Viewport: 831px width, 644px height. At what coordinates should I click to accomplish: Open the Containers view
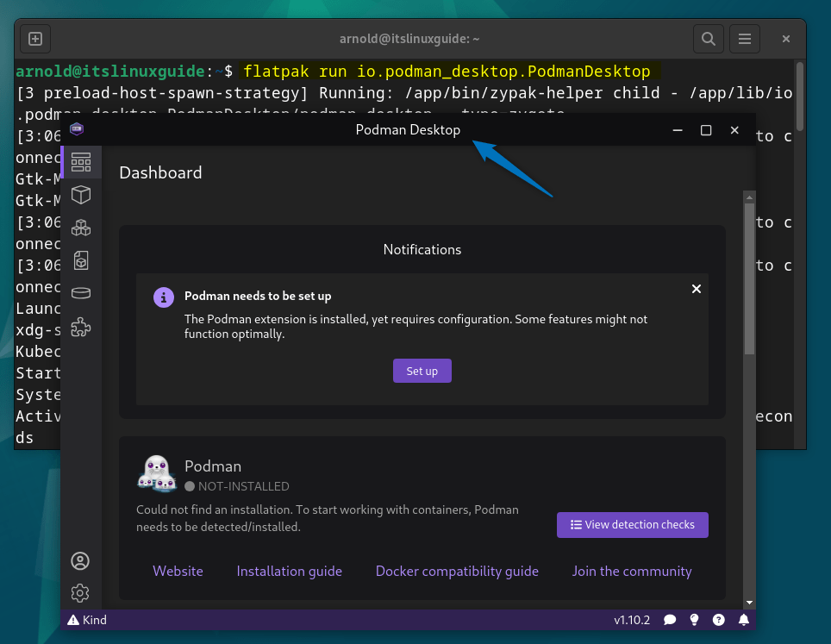(80, 195)
